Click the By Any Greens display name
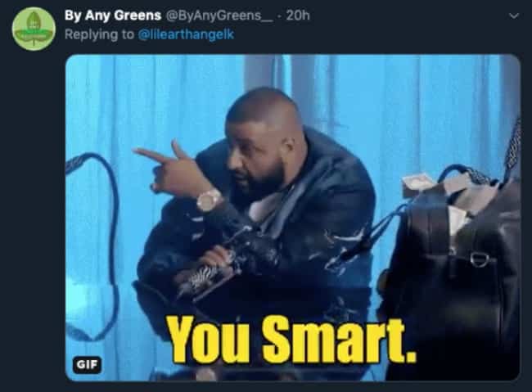The width and height of the screenshot is (532, 392). point(113,16)
